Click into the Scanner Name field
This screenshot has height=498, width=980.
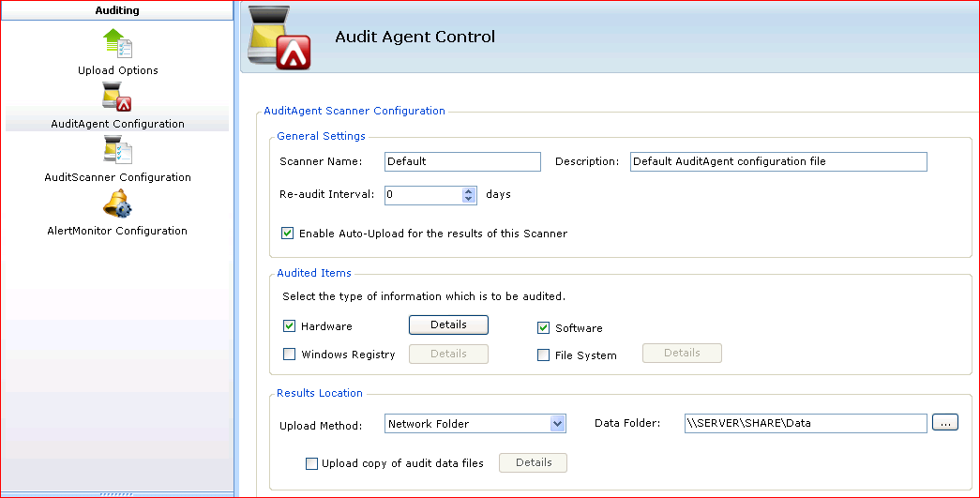click(462, 161)
